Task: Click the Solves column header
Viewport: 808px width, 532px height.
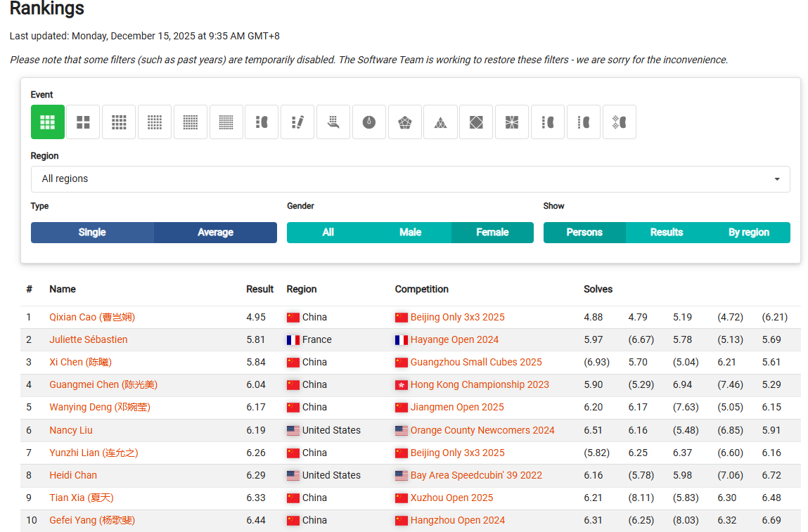Action: [x=598, y=290]
